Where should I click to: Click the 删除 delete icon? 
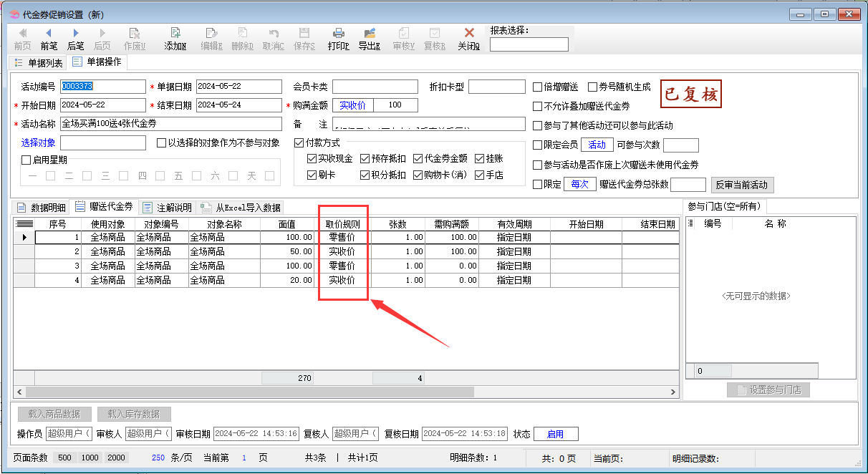243,39
